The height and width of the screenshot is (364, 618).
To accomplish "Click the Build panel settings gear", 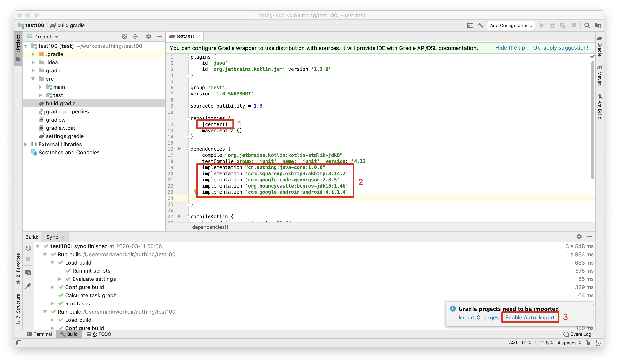I will coord(579,237).
